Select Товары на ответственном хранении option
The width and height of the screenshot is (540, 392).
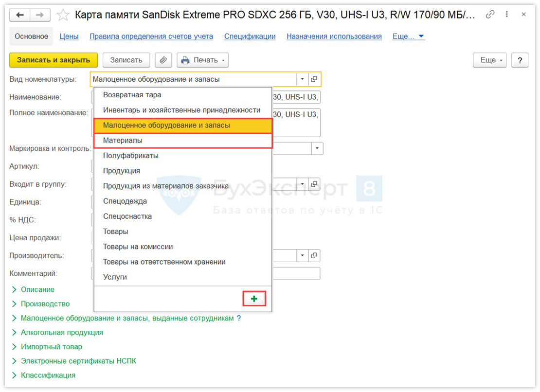[x=183, y=262]
